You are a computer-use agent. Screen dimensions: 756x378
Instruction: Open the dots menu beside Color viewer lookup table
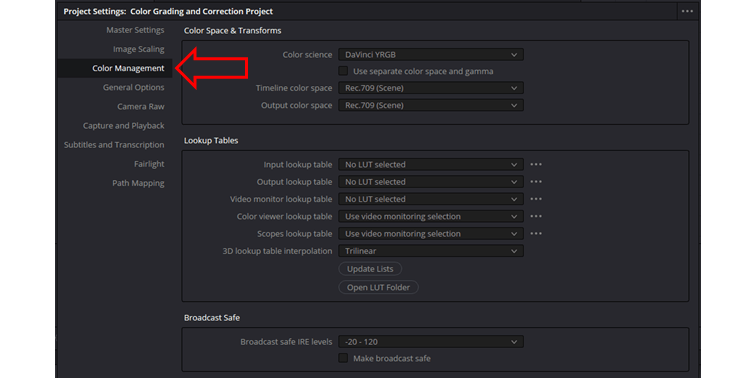coord(536,216)
